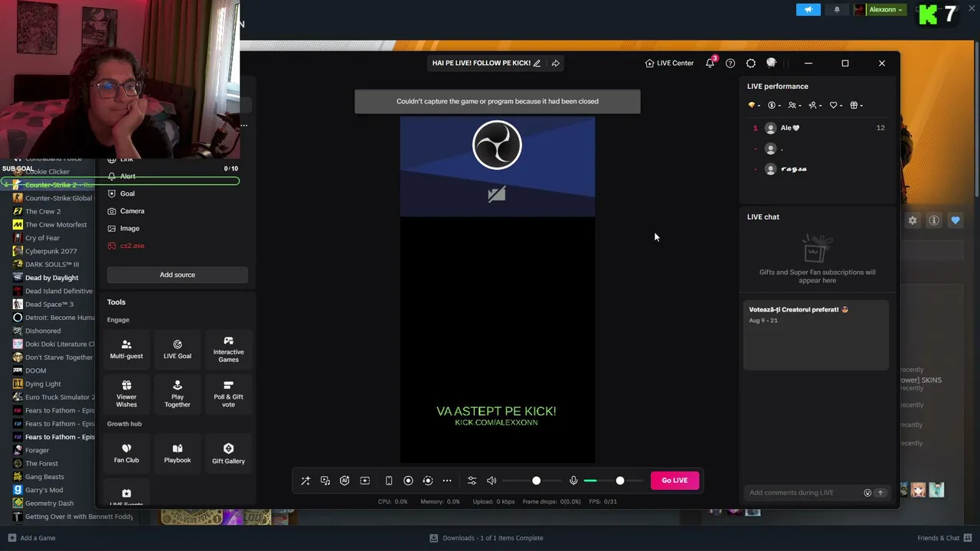Open the Poll & Gift vote tool
980x551 pixels.
pyautogui.click(x=228, y=394)
